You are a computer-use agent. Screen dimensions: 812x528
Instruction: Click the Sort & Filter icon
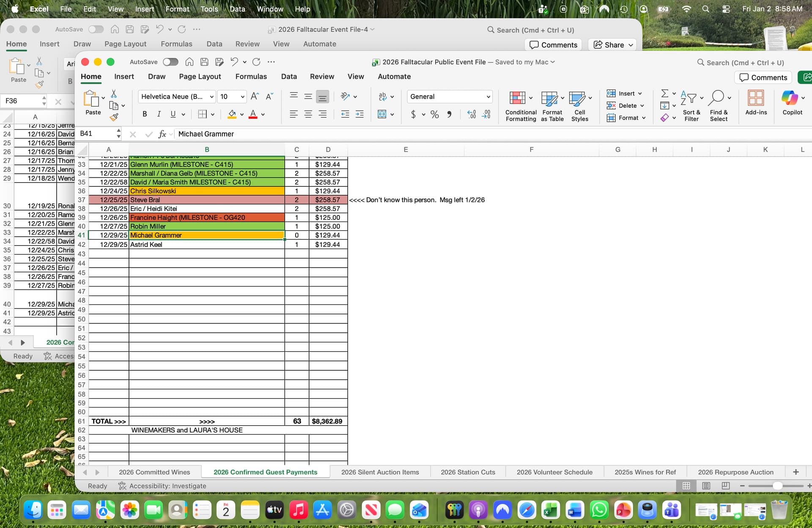click(x=689, y=98)
